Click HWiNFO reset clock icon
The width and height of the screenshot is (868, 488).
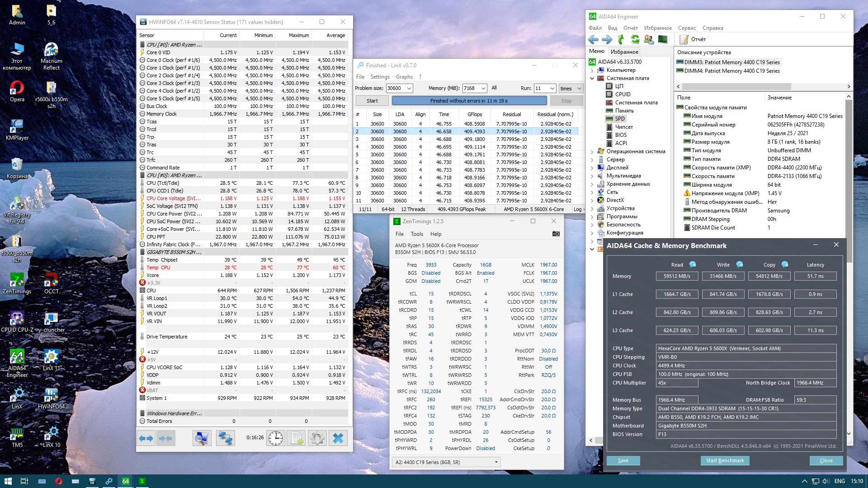(x=275, y=438)
